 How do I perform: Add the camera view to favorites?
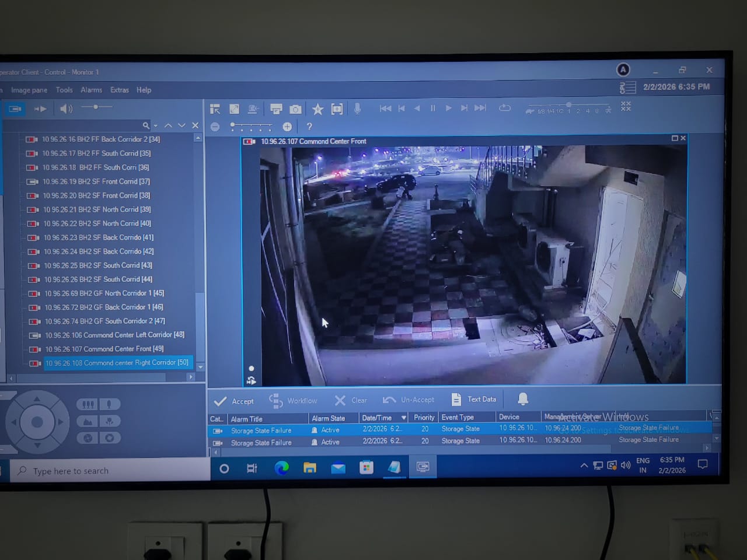pos(317,108)
